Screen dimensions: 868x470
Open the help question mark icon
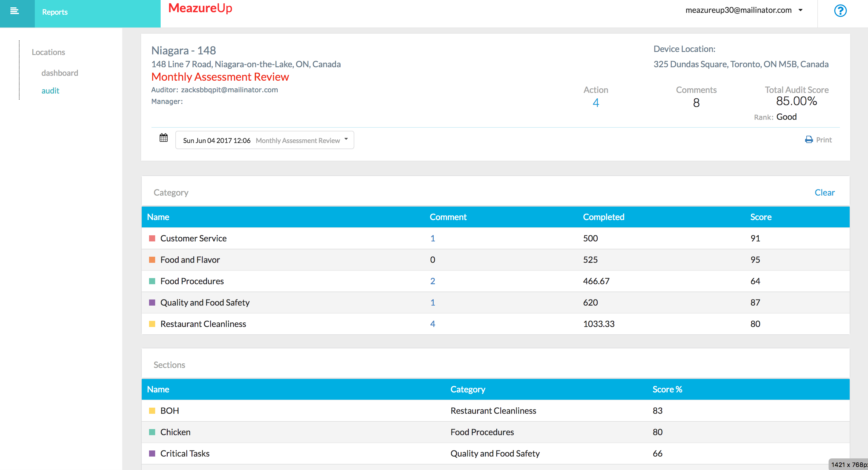pyautogui.click(x=840, y=11)
